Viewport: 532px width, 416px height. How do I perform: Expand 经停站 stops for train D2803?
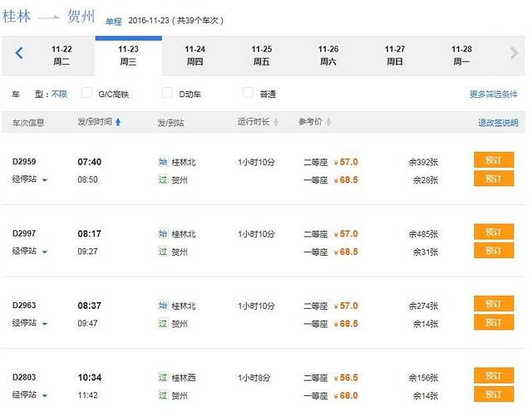click(x=29, y=395)
